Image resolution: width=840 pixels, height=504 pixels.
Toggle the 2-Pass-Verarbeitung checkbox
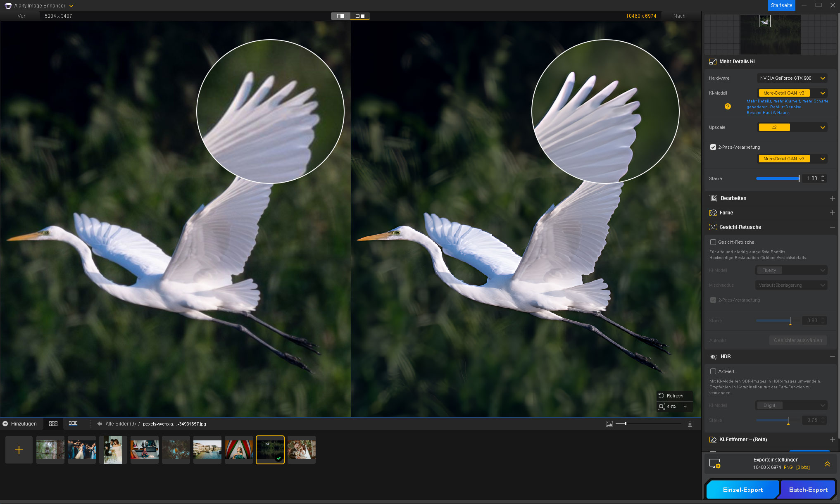click(x=713, y=147)
